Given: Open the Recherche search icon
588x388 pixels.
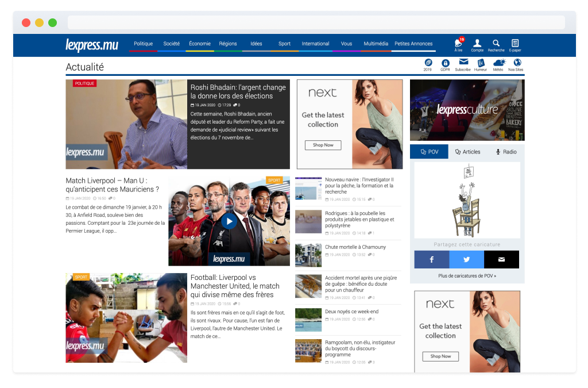Looking at the screenshot, I should [496, 44].
